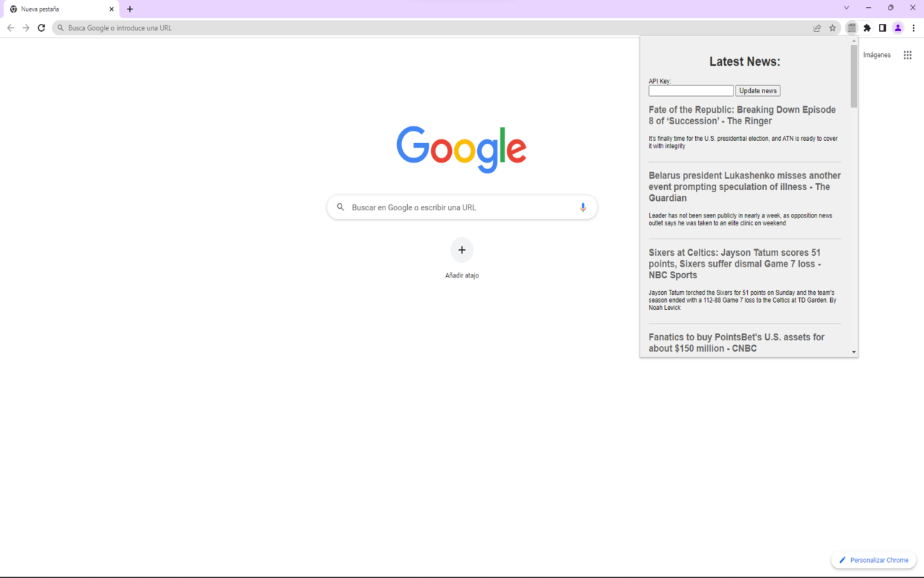The image size is (924, 578).
Task: Click the Update news button
Action: coord(758,91)
